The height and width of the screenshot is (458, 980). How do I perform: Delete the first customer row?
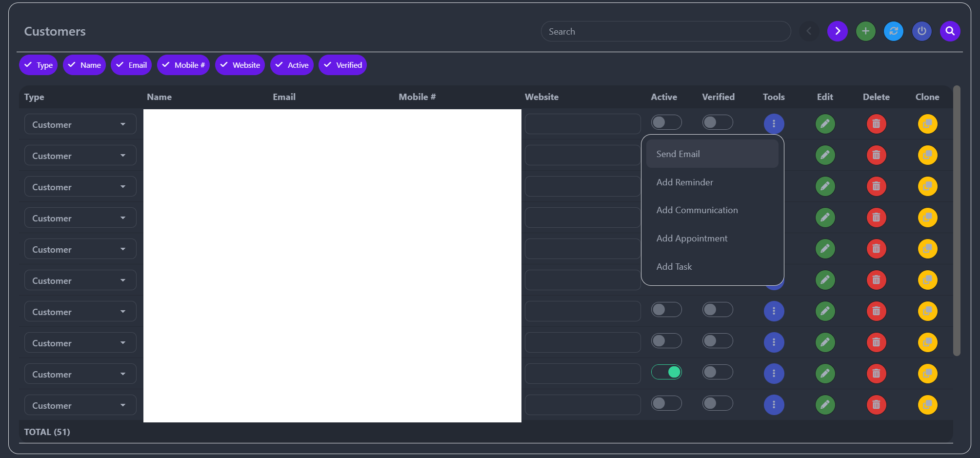pyautogui.click(x=876, y=124)
